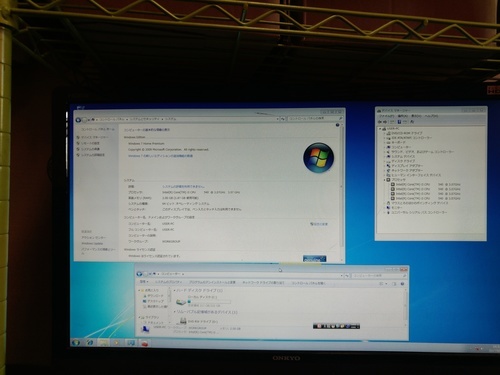
Task: Open the Windows Explorer folder on the taskbar
Action: 103,342
